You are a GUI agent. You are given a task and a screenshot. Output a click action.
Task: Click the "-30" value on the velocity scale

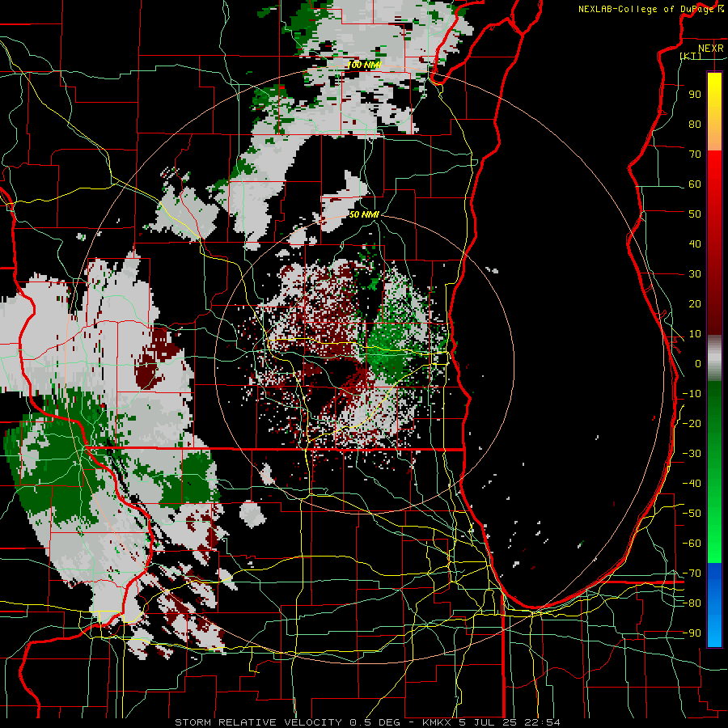coord(692,454)
